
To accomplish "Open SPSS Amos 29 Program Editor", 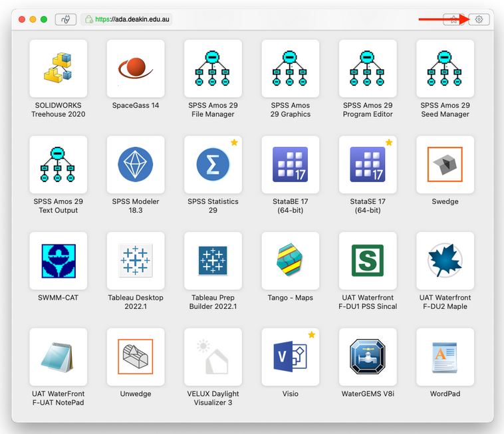I will tap(368, 68).
